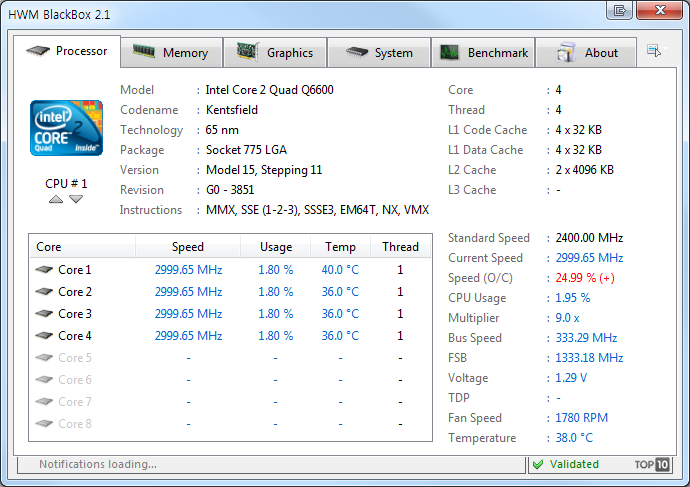Image resolution: width=690 pixels, height=487 pixels.
Task: Click the Speed column header
Action: [x=188, y=246]
